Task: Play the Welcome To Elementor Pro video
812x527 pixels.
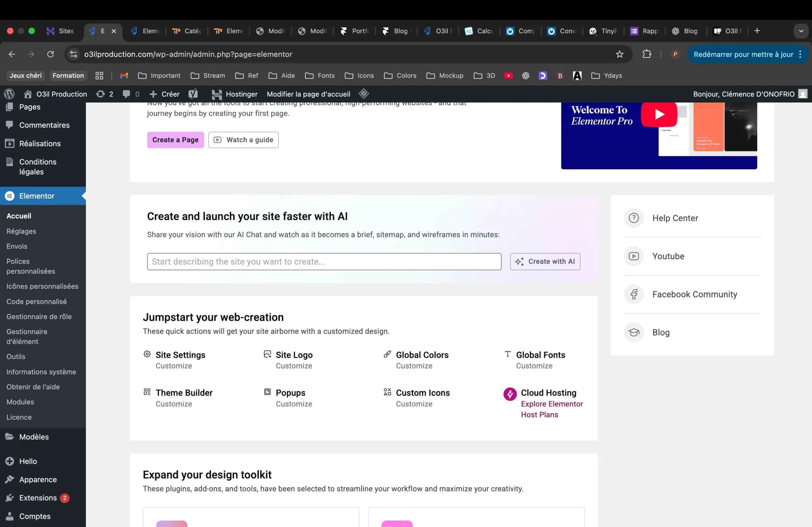Action: pos(659,114)
